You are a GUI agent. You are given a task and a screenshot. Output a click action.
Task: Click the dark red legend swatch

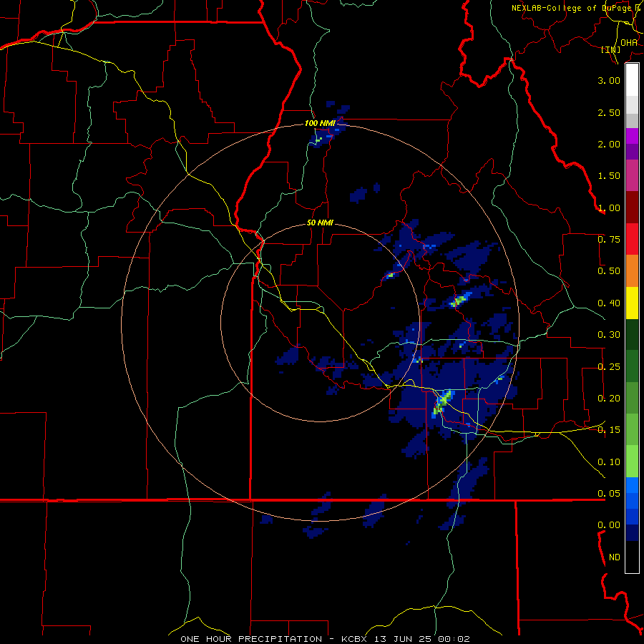[x=632, y=207]
